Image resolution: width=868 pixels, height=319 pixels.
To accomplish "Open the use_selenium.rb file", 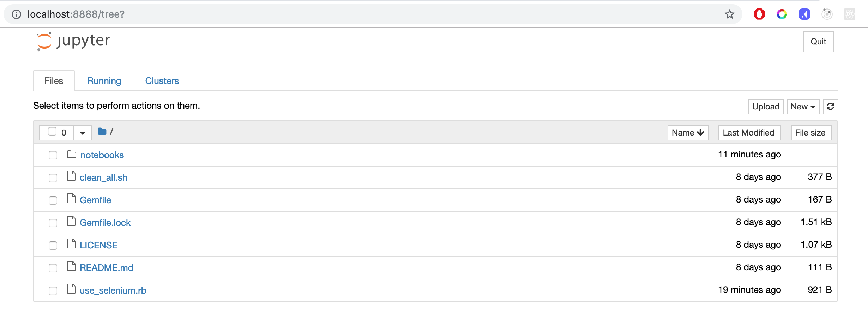I will (x=113, y=290).
